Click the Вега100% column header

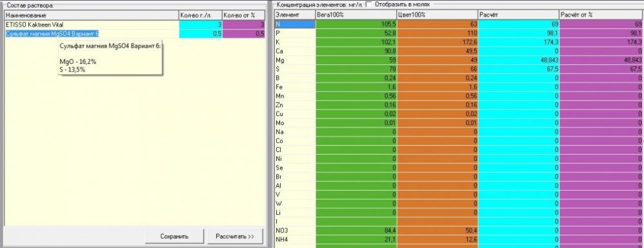click(356, 15)
